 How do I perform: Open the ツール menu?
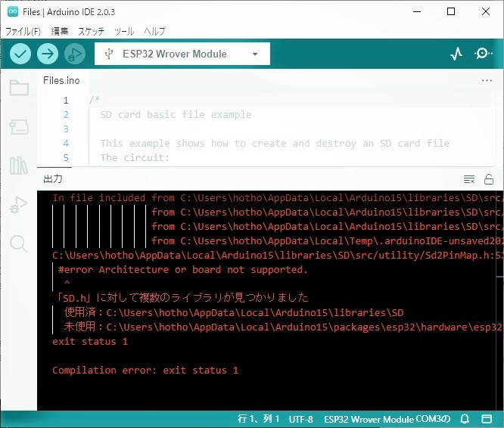pos(124,31)
